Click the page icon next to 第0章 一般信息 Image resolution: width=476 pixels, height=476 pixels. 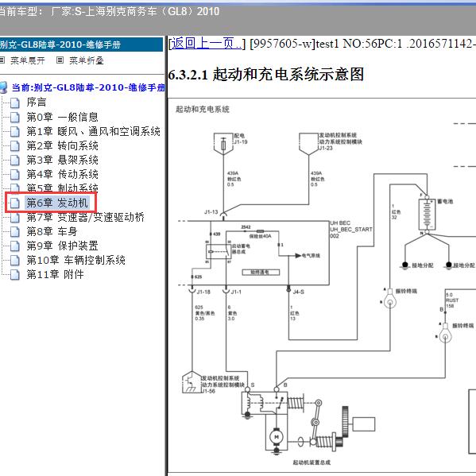[14, 117]
